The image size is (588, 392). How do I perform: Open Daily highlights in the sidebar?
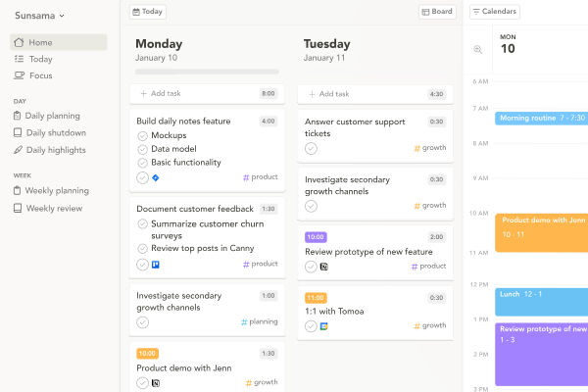[x=56, y=150]
